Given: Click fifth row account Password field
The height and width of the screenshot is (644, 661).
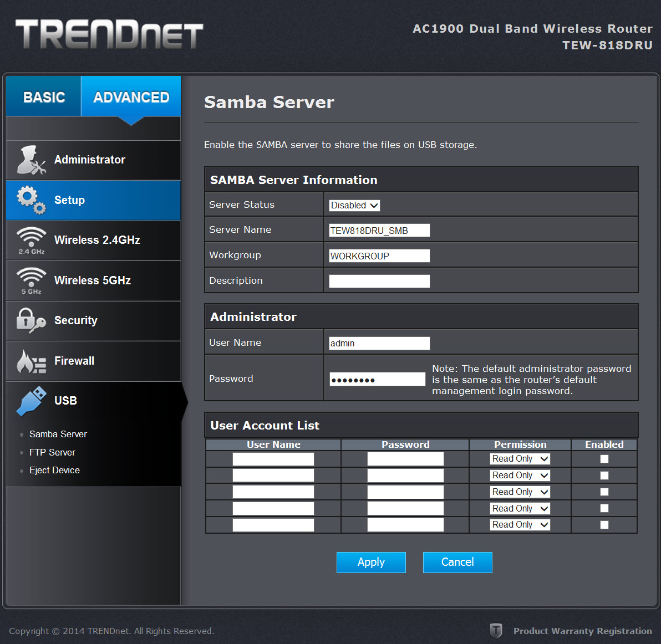Looking at the screenshot, I should [x=405, y=525].
